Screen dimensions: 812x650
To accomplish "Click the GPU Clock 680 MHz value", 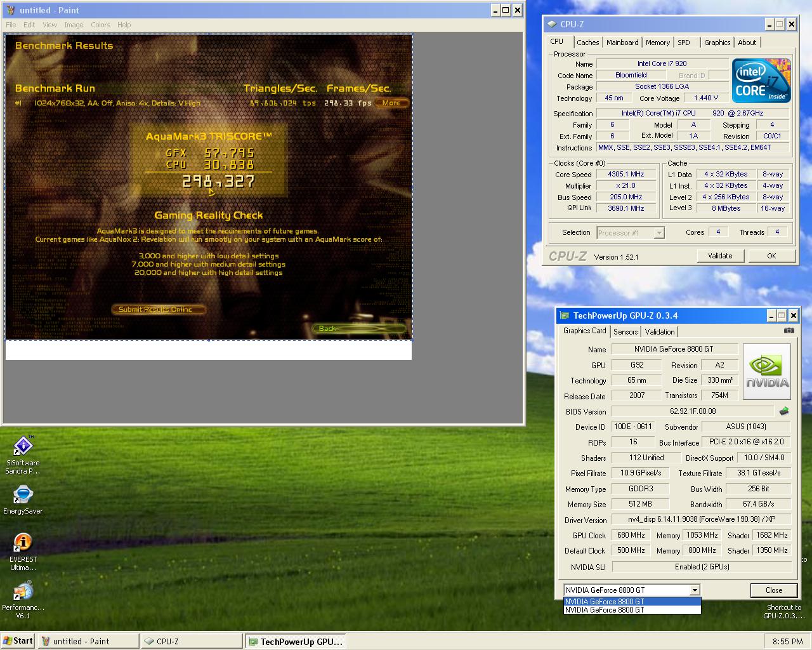I will (x=631, y=535).
